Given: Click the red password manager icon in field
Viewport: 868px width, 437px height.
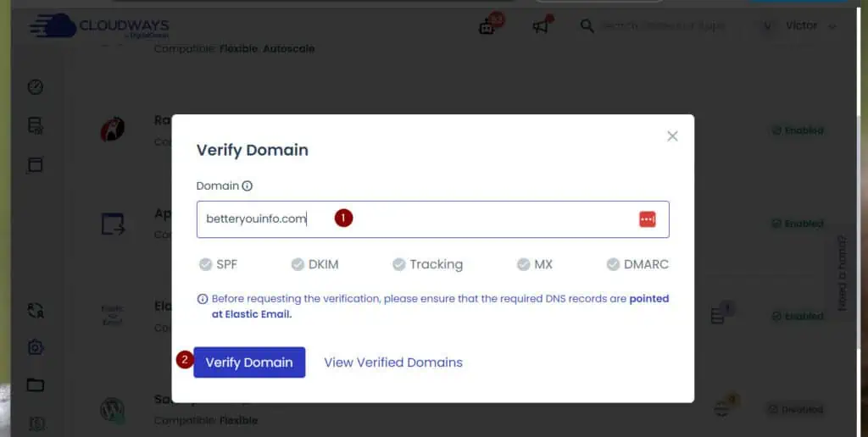Looking at the screenshot, I should click(x=647, y=219).
